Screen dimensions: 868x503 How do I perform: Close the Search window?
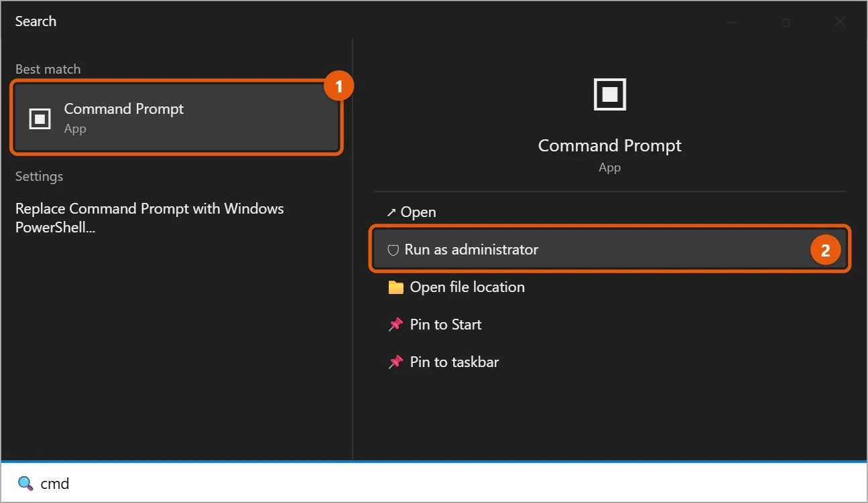click(840, 22)
